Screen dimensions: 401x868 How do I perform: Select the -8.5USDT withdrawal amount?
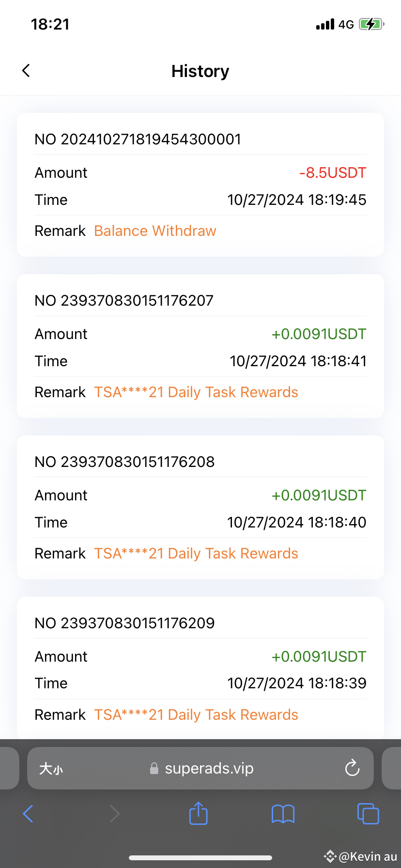coord(333,173)
